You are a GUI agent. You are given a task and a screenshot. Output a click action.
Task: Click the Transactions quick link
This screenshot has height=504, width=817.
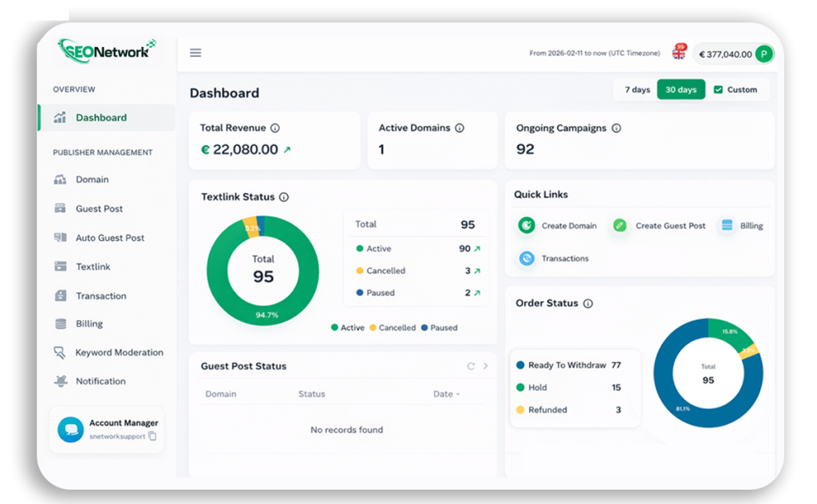coord(526,258)
